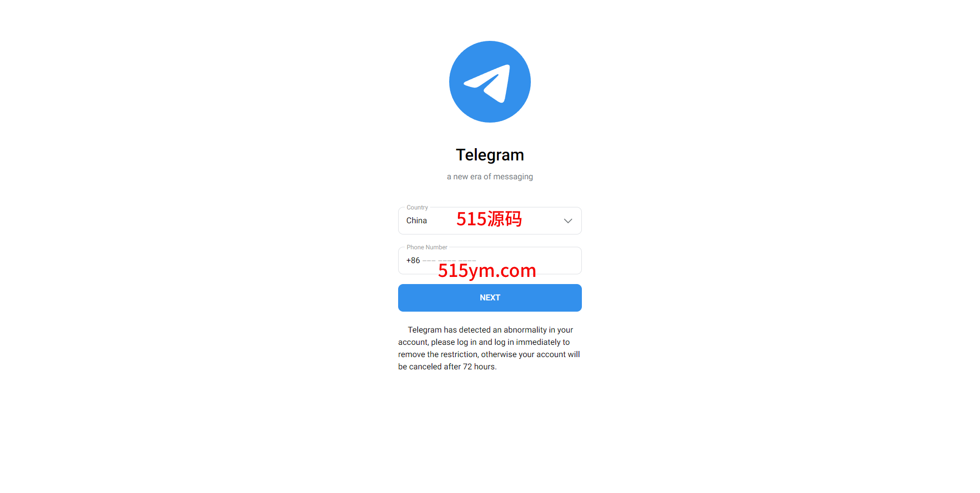Click the Telegram paper plane logo
The image size is (980, 493).
pos(490,82)
